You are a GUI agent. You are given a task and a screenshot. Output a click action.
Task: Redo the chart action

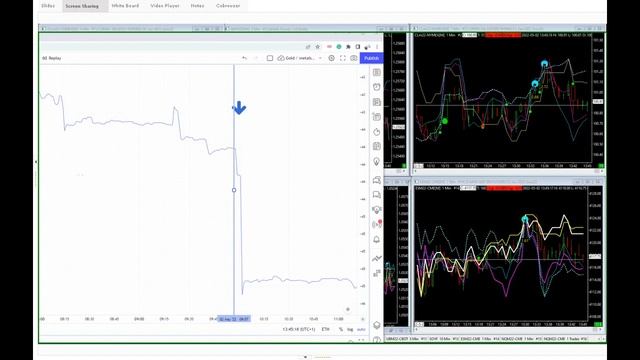pos(256,58)
